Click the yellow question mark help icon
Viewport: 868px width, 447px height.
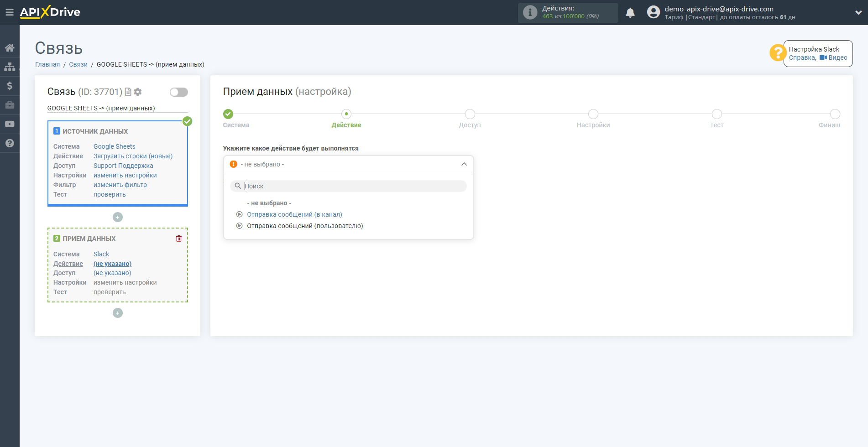coord(778,52)
